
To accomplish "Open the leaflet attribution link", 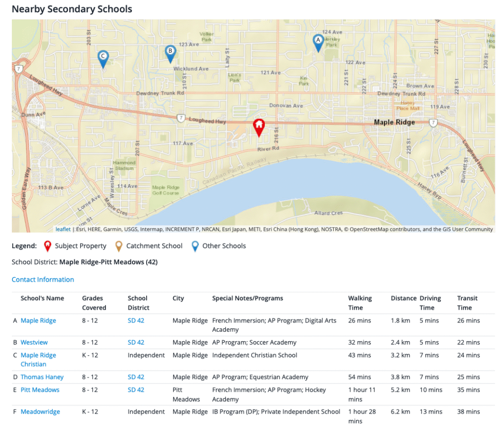I will pos(63,229).
